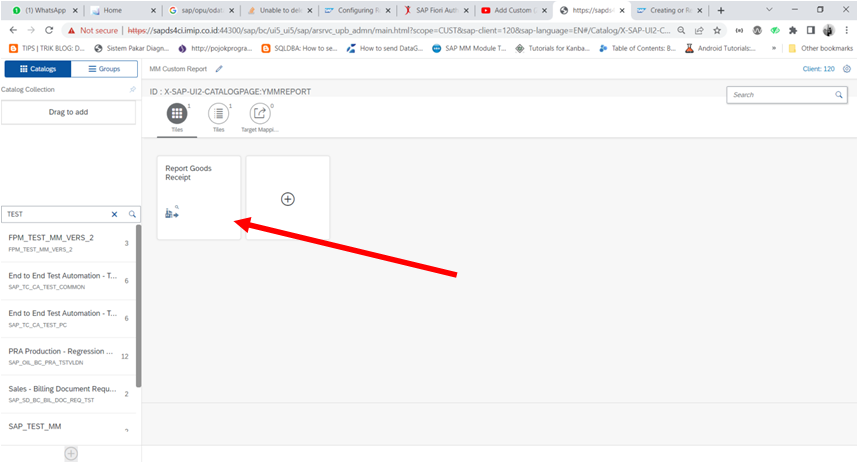The height and width of the screenshot is (462, 857).
Task: Open the browser zoom magnifier icon
Action: pyautogui.click(x=681, y=31)
